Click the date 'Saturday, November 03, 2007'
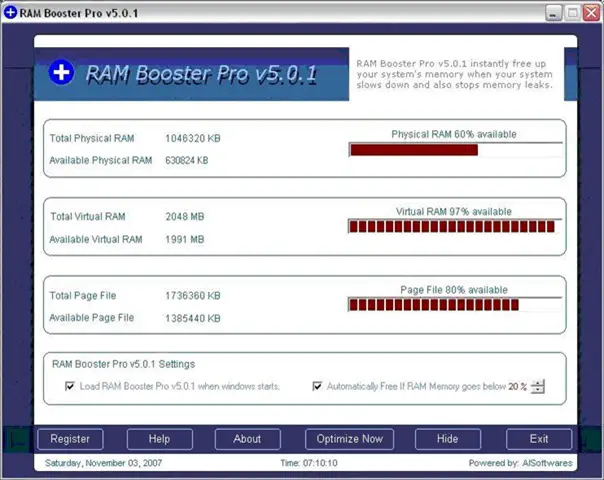This screenshot has width=604, height=480. pyautogui.click(x=103, y=463)
